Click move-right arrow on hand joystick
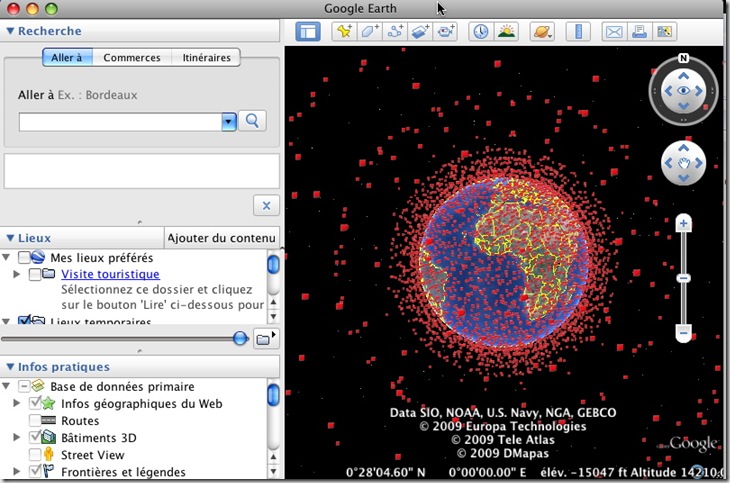Screen dimensions: 730x483 pos(698,163)
